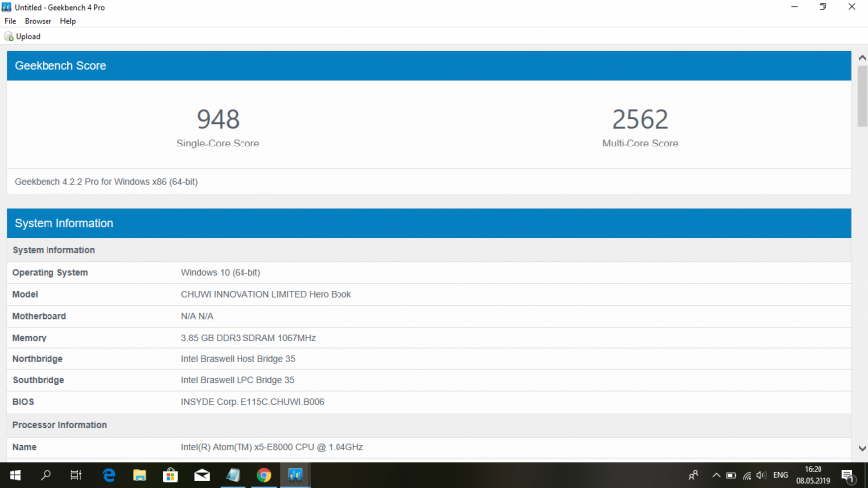Select the Windows 10 (64-bit) value
868x488 pixels.
coord(221,272)
